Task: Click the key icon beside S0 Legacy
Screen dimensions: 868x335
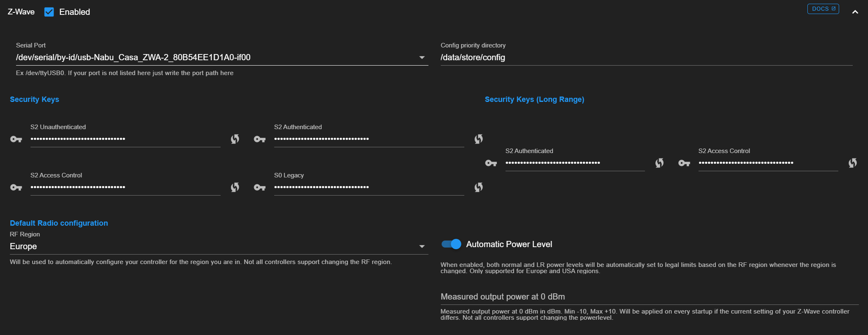Action: click(x=260, y=187)
